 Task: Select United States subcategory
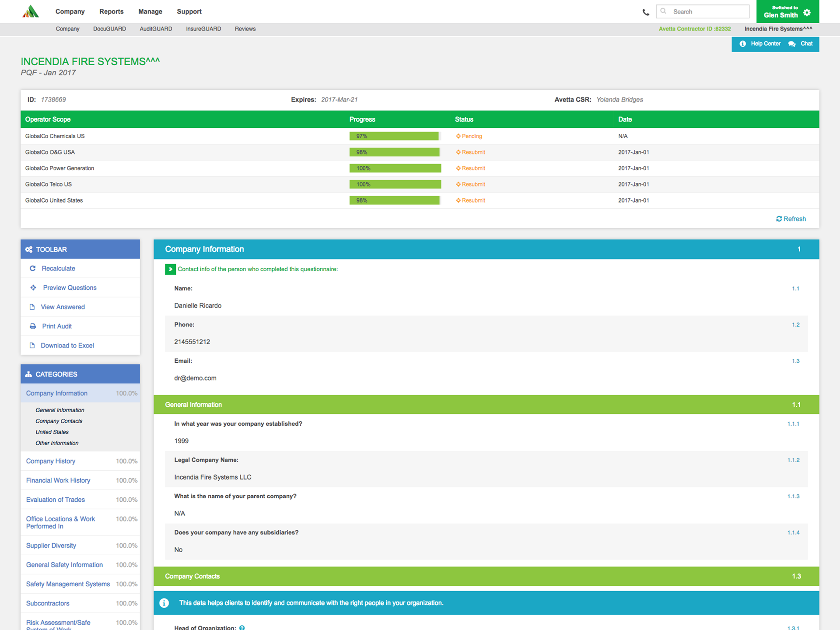(x=52, y=432)
